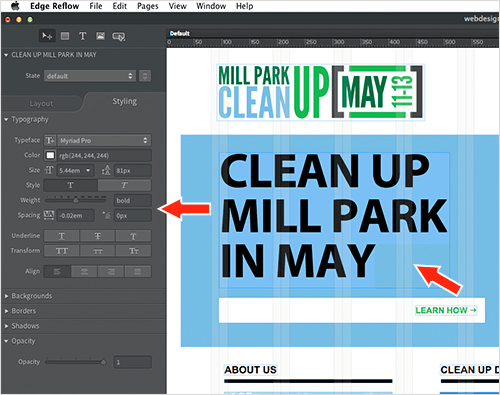Enable center text alignment

[x=84, y=272]
